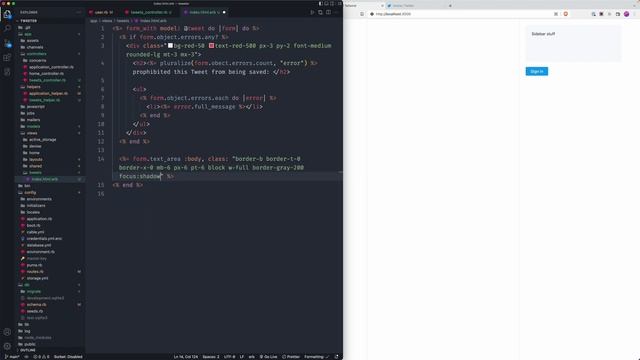Click LF line ending in status bar
The image size is (640, 360).
pyautogui.click(x=242, y=357)
